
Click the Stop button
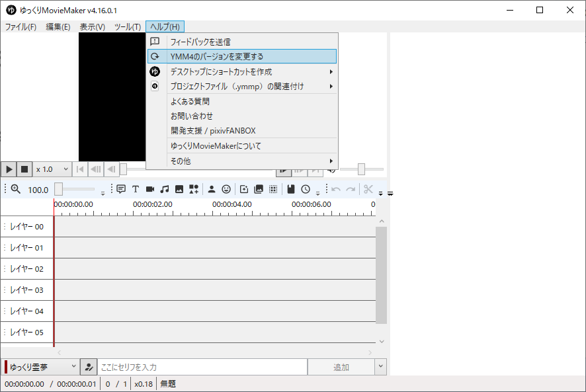pos(24,169)
